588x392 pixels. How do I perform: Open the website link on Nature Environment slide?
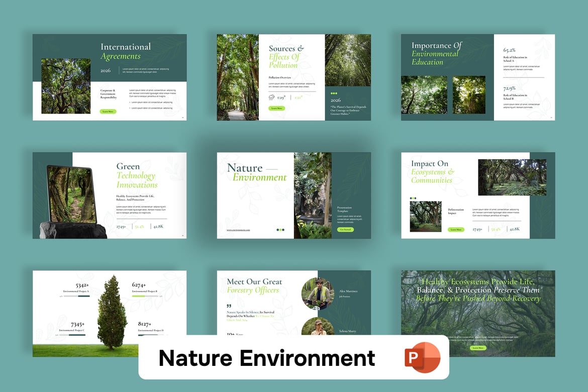[238, 230]
